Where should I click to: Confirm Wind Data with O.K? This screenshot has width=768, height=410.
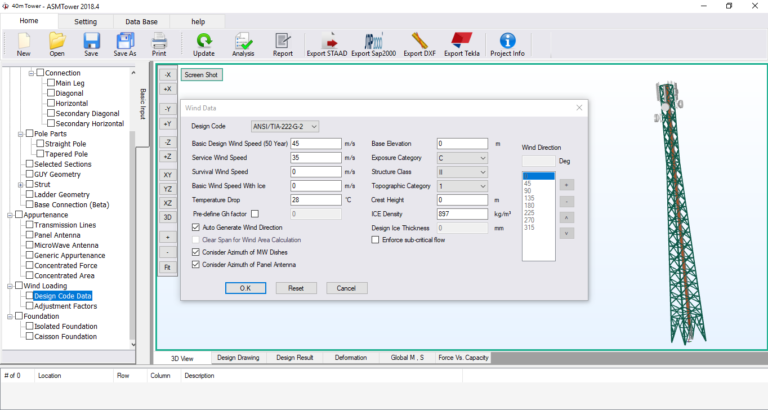(x=245, y=288)
